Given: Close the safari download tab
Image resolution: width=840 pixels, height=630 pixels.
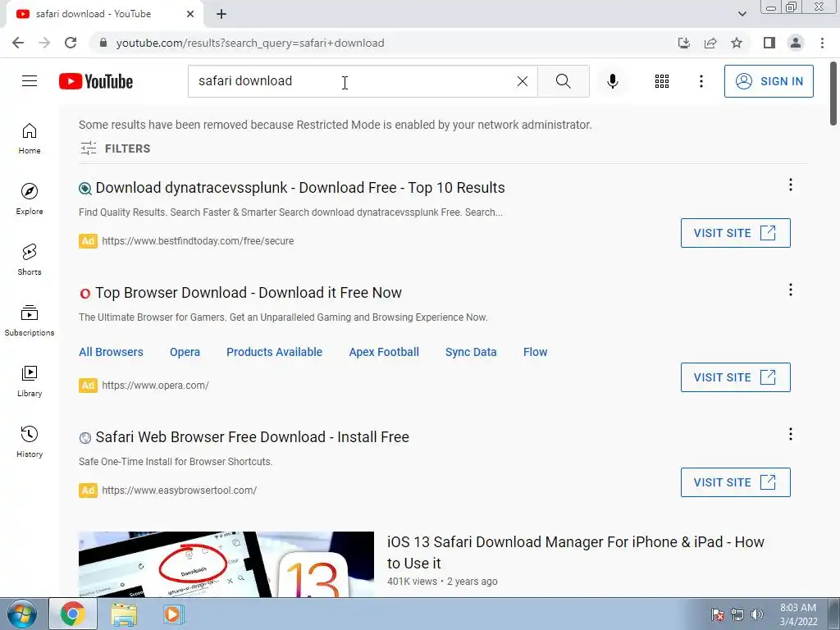Looking at the screenshot, I should 190,14.
